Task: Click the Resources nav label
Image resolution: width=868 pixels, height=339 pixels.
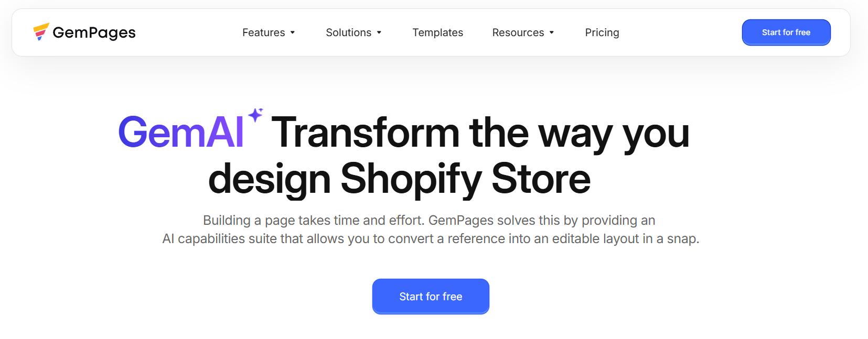Action: click(x=518, y=32)
